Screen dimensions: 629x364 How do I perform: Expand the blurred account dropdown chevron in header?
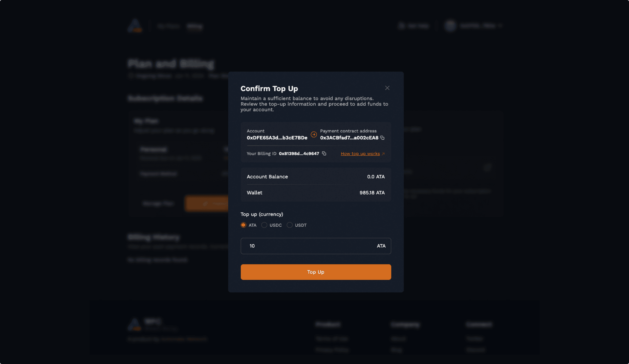tap(500, 26)
